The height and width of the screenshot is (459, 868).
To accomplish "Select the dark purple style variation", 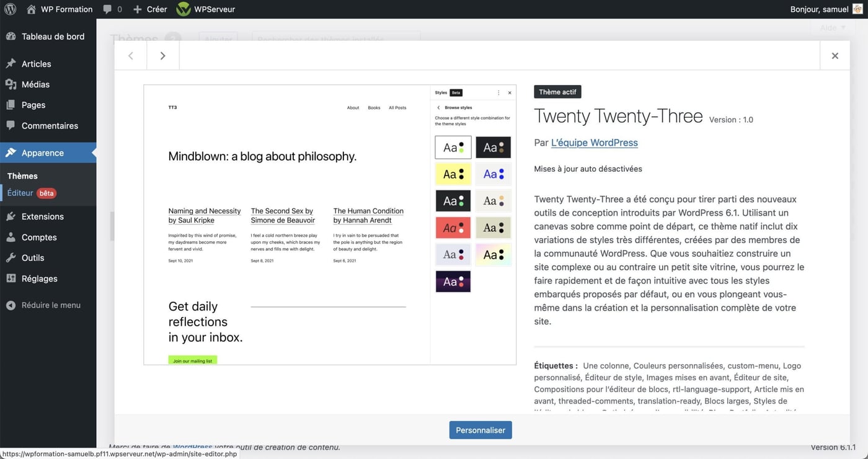I will coord(453,281).
